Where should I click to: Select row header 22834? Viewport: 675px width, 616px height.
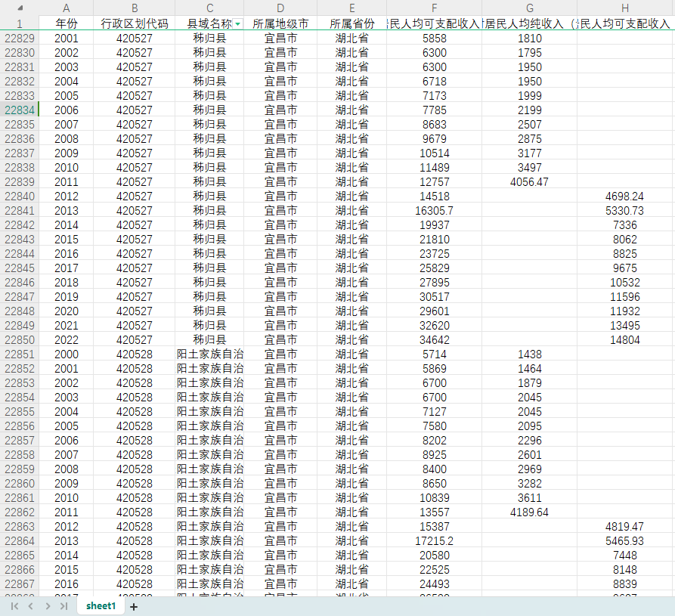pyautogui.click(x=20, y=110)
